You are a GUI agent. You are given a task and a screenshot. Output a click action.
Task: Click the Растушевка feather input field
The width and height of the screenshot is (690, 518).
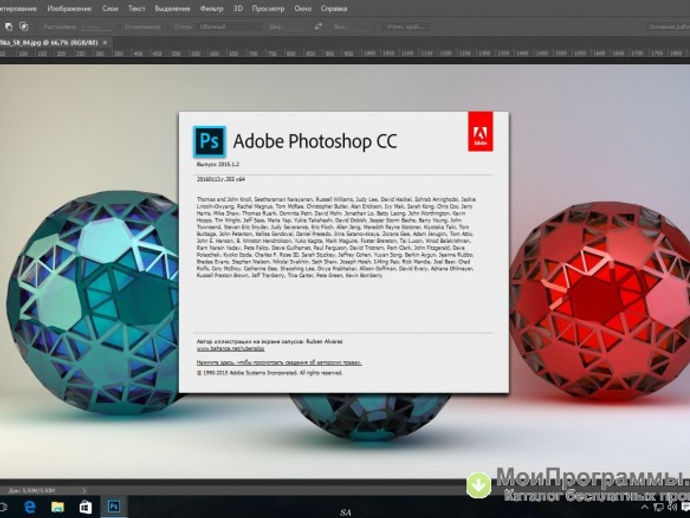(x=96, y=27)
